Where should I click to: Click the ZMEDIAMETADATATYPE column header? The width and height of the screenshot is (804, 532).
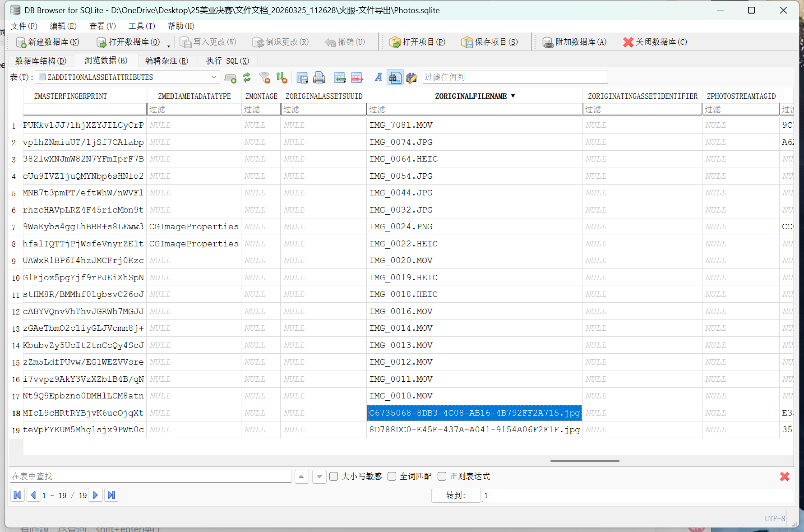tap(194, 96)
